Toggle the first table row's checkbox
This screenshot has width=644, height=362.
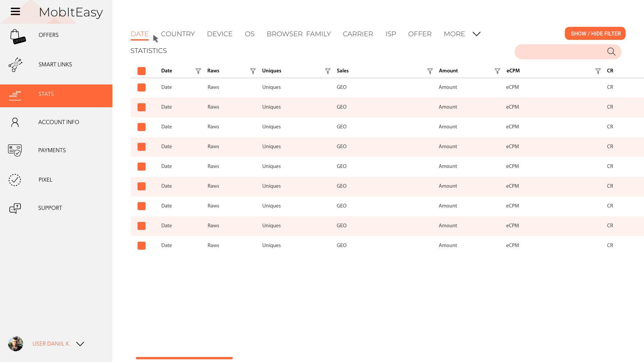[142, 87]
